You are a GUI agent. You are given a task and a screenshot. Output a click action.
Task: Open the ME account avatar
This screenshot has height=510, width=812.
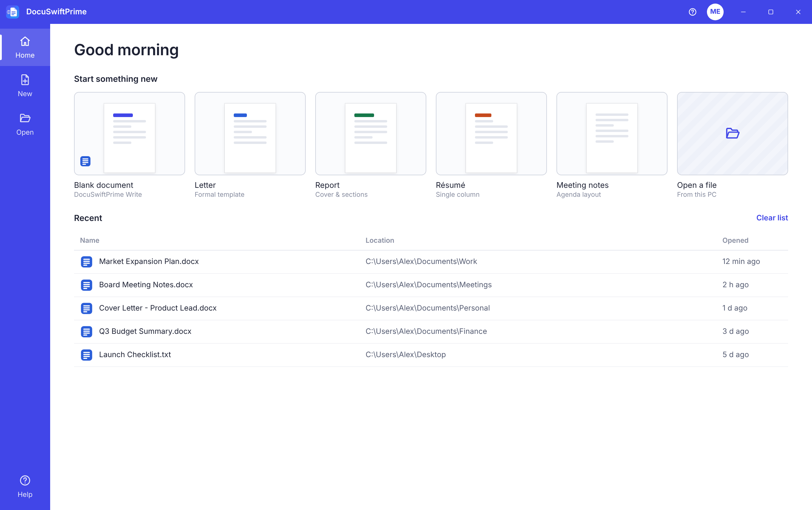click(715, 12)
